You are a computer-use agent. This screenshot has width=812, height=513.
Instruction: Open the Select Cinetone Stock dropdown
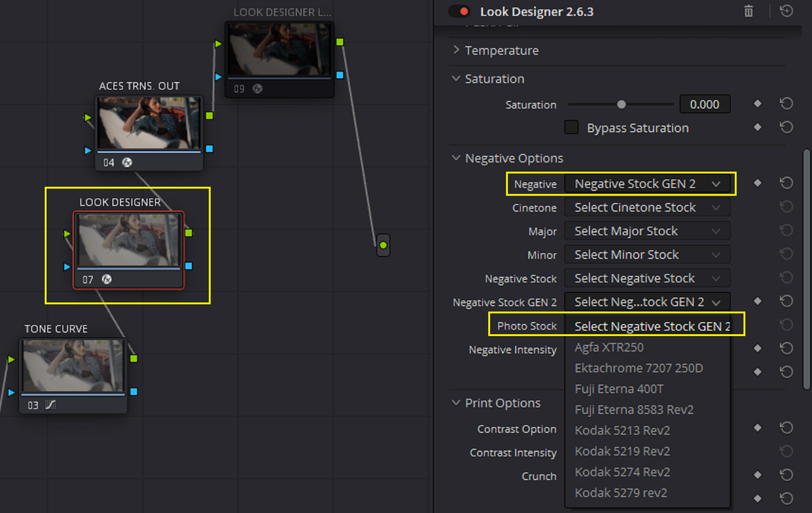pos(647,207)
